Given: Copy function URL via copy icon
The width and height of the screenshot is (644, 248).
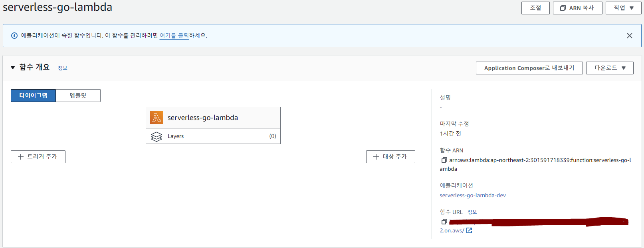Looking at the screenshot, I should pos(444,222).
